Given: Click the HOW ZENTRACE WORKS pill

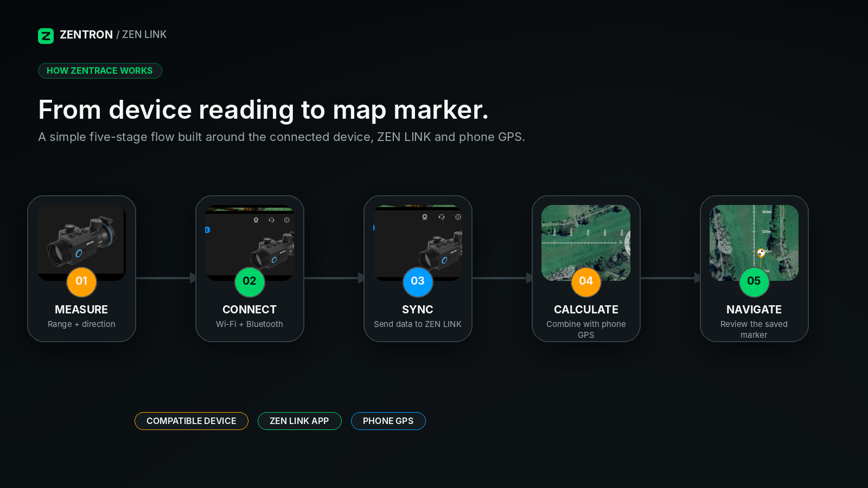Looking at the screenshot, I should point(100,70).
